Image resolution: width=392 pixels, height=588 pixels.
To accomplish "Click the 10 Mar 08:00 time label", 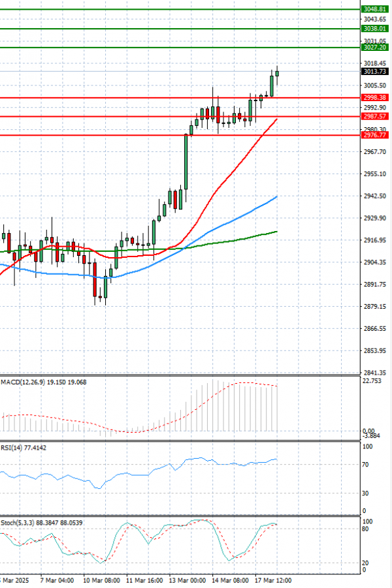I will pyautogui.click(x=102, y=581).
